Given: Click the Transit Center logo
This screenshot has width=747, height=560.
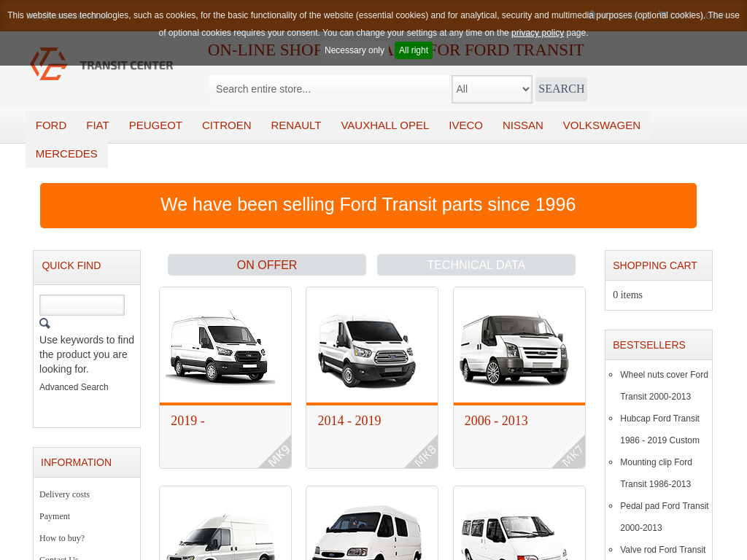Looking at the screenshot, I should (101, 64).
